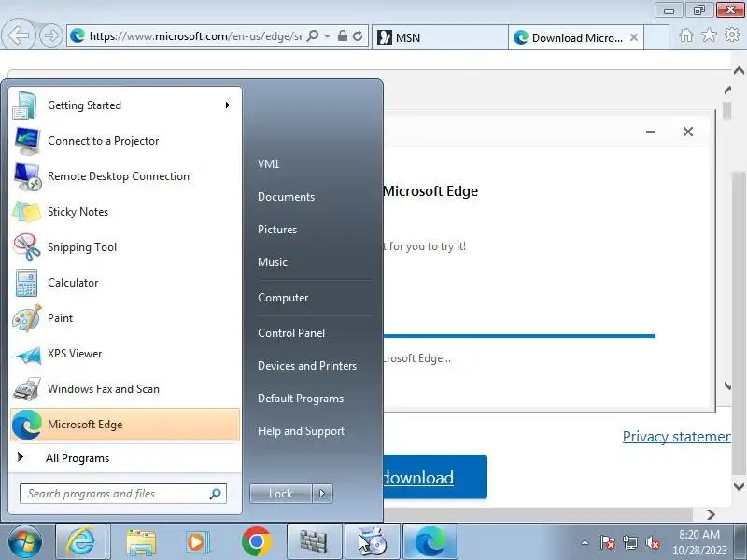Image resolution: width=747 pixels, height=560 pixels.
Task: Open Windows Explorer folder on taskbar
Action: [x=141, y=542]
